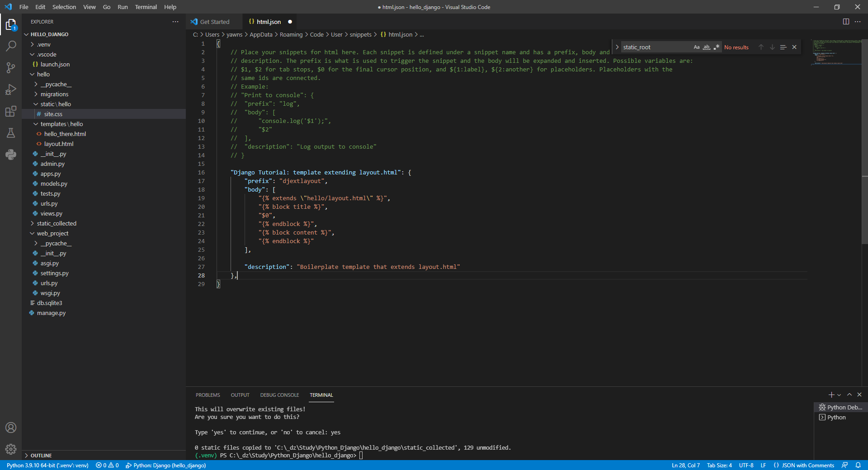Switch to the PROBLEMS panel tab
Viewport: 868px width, 470px height.
(208, 395)
